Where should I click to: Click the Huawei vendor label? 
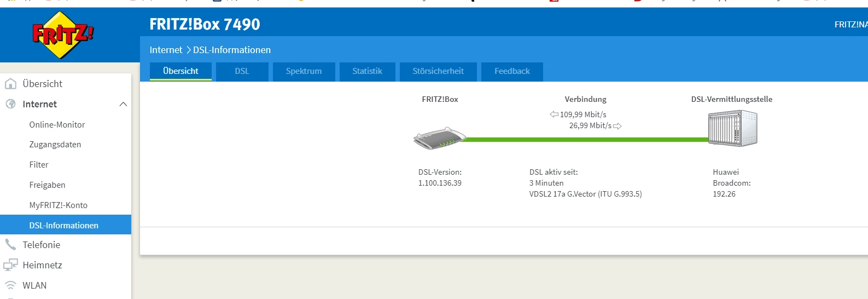(x=726, y=172)
